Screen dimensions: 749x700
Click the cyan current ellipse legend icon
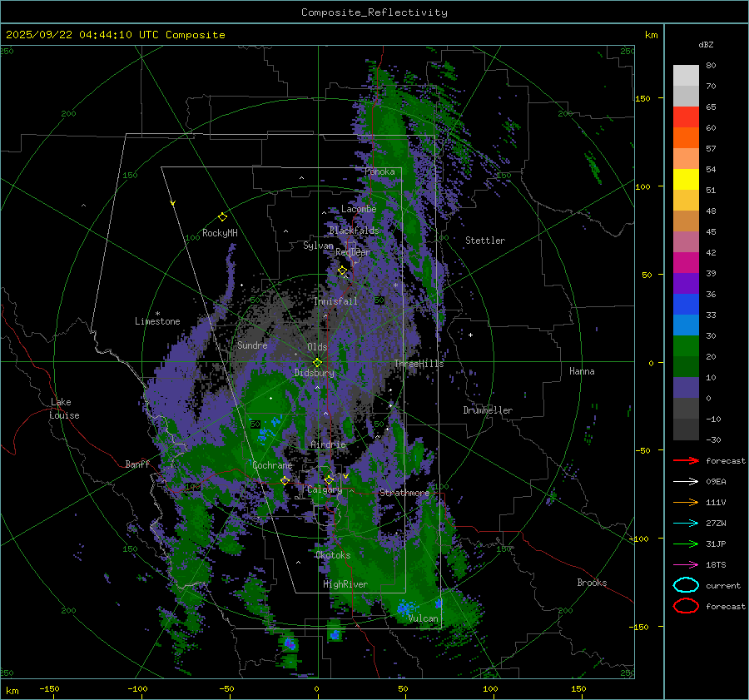pyautogui.click(x=686, y=585)
